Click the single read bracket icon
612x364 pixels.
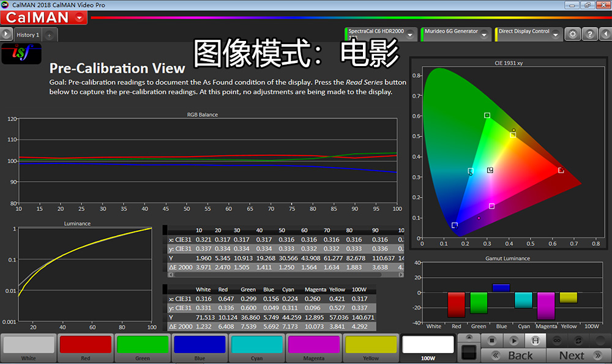(535, 341)
